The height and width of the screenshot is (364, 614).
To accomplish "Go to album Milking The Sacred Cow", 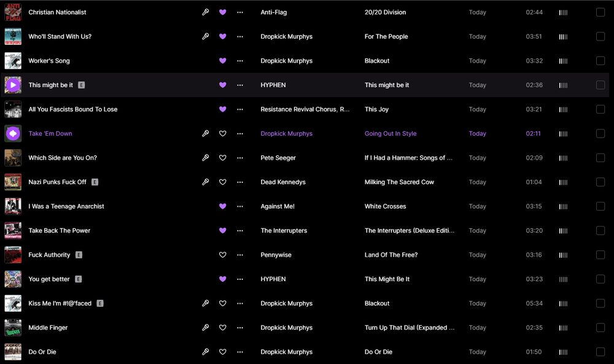I will (399, 182).
